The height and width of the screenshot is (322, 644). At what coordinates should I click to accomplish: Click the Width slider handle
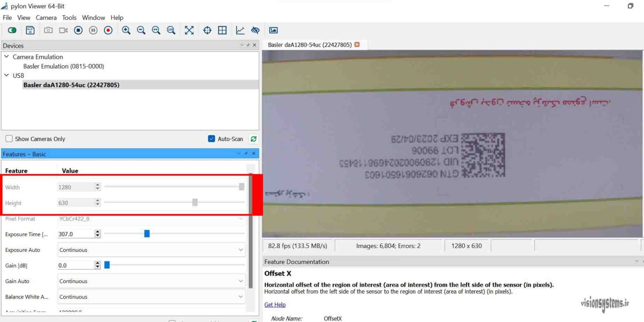pos(241,186)
